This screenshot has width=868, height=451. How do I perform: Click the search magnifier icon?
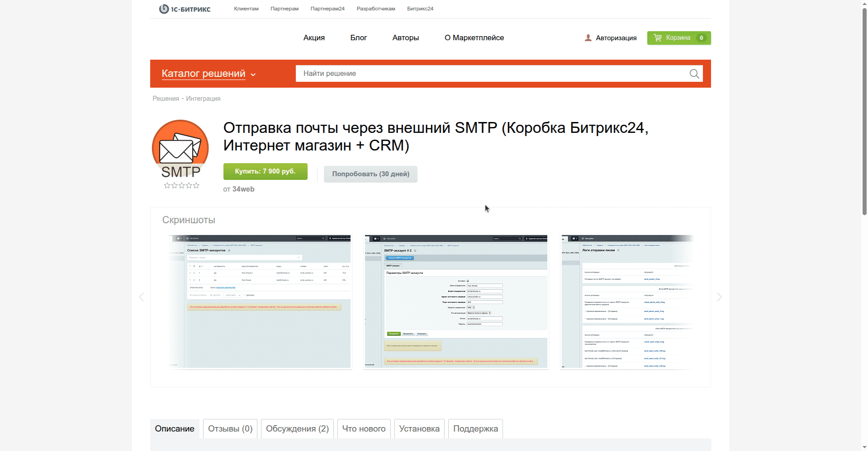[x=694, y=74]
